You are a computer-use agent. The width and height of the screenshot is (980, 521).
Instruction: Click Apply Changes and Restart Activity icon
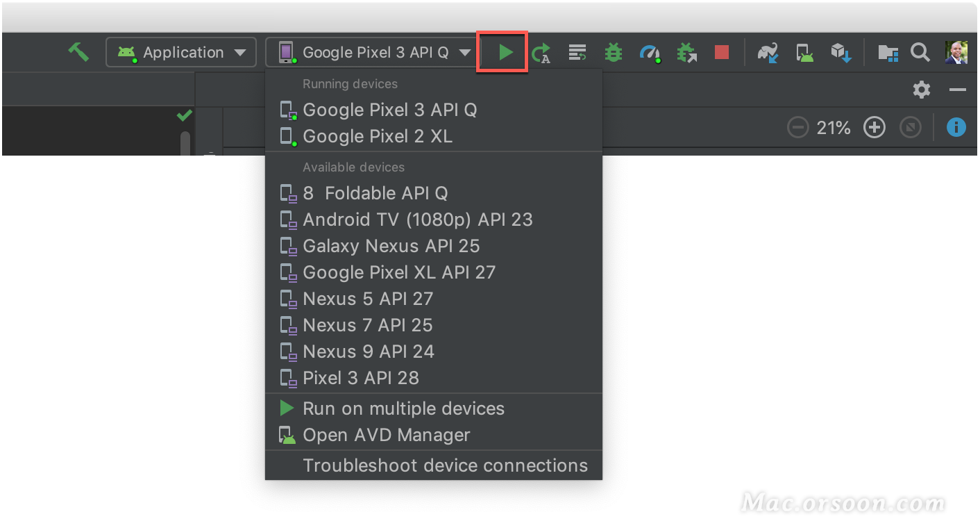(x=542, y=53)
